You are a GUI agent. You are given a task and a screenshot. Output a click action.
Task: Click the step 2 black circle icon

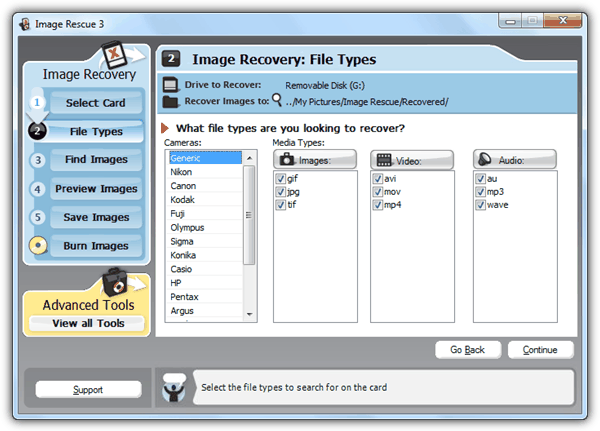(x=37, y=131)
